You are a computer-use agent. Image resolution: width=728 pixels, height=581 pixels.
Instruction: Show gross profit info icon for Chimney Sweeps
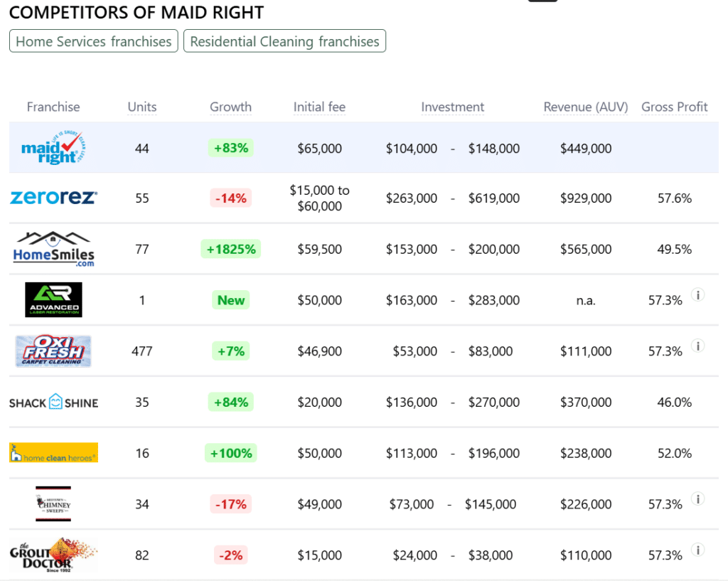pos(698,499)
